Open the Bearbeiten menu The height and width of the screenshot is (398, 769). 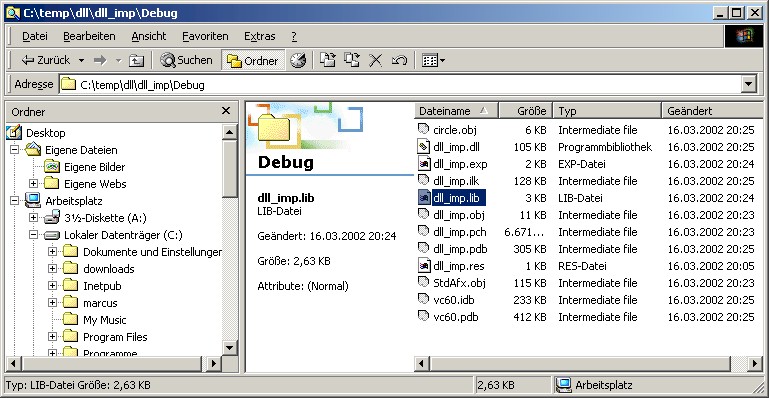[89, 36]
